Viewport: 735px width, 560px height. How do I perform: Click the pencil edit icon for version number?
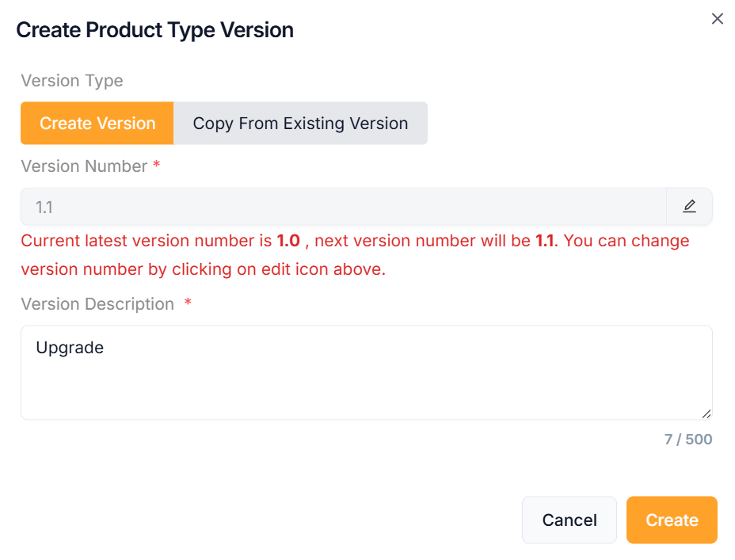[689, 207]
